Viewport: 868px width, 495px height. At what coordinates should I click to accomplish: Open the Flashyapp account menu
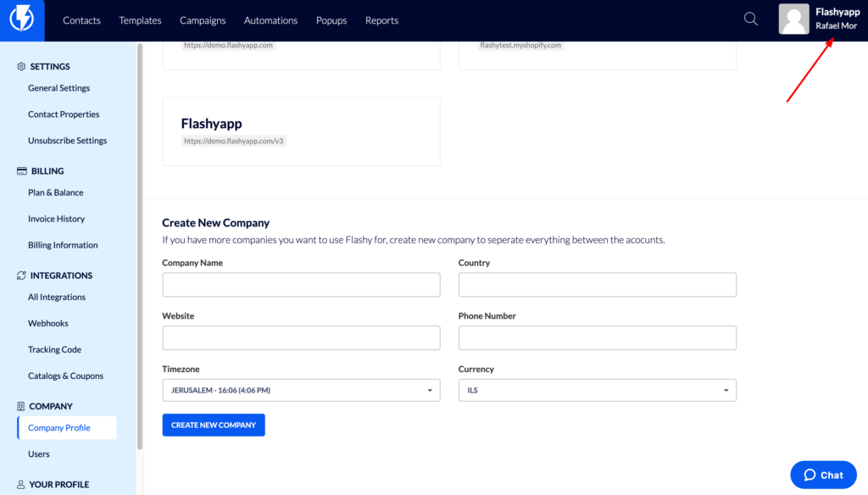tap(820, 19)
